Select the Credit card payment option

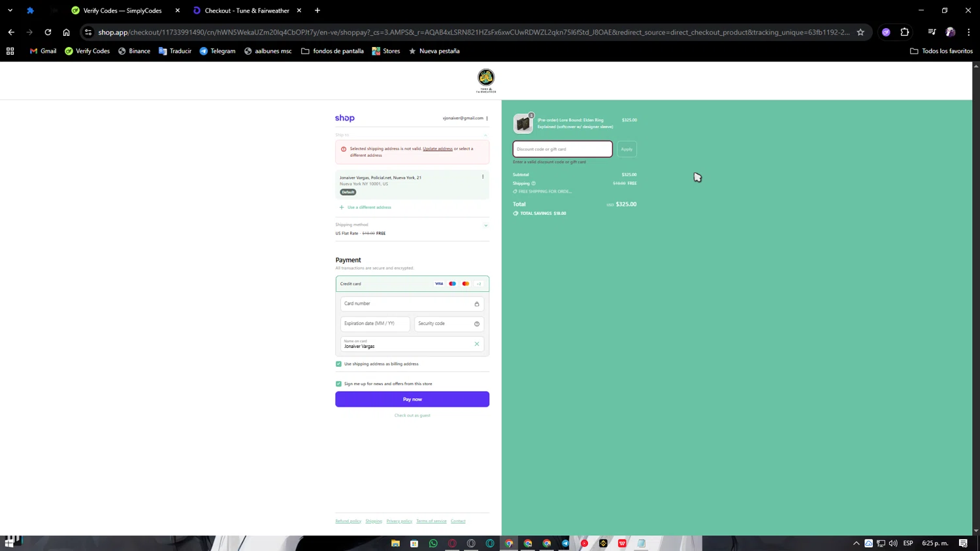[x=412, y=284]
